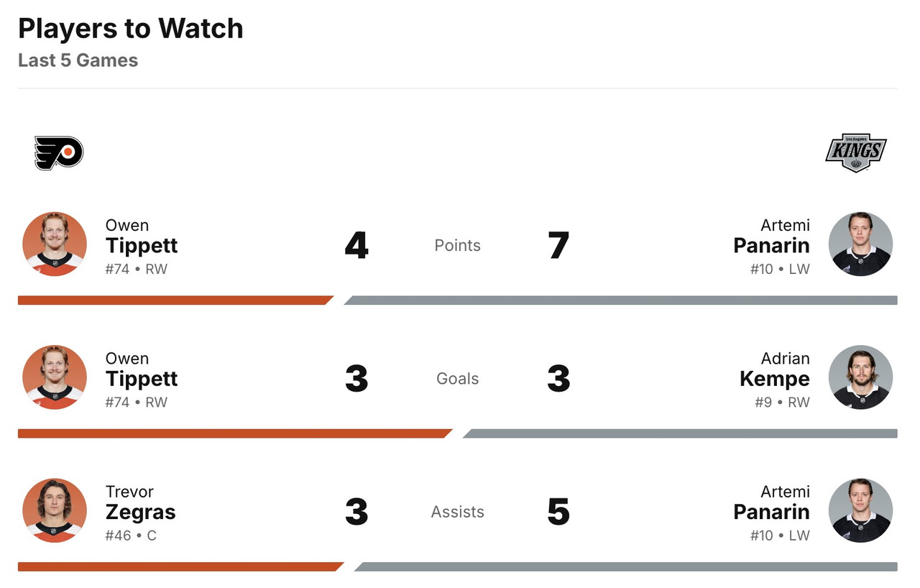Open Owen Tippett's headshot in Points row
Viewport: 920px width, 588px height.
pos(55,244)
